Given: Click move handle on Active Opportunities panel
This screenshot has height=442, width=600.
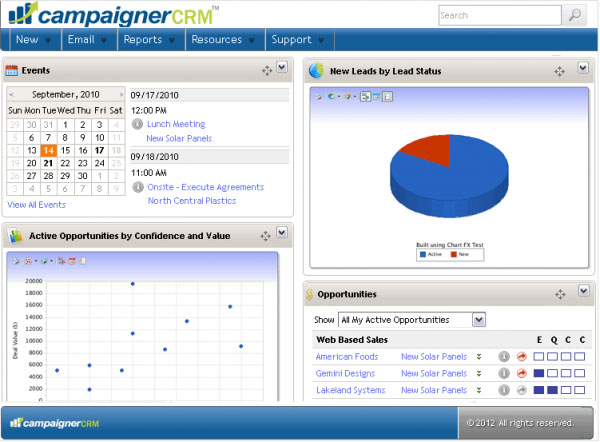Looking at the screenshot, I should [266, 236].
